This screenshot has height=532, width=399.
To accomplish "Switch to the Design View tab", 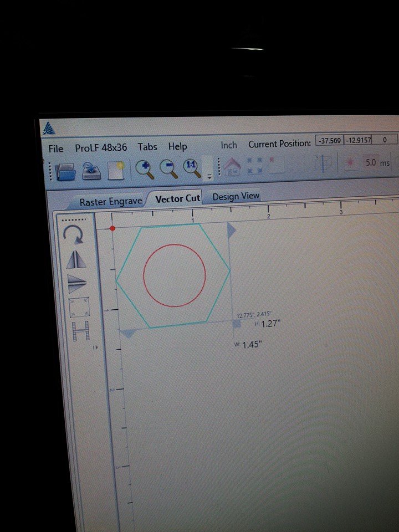I will click(x=236, y=196).
